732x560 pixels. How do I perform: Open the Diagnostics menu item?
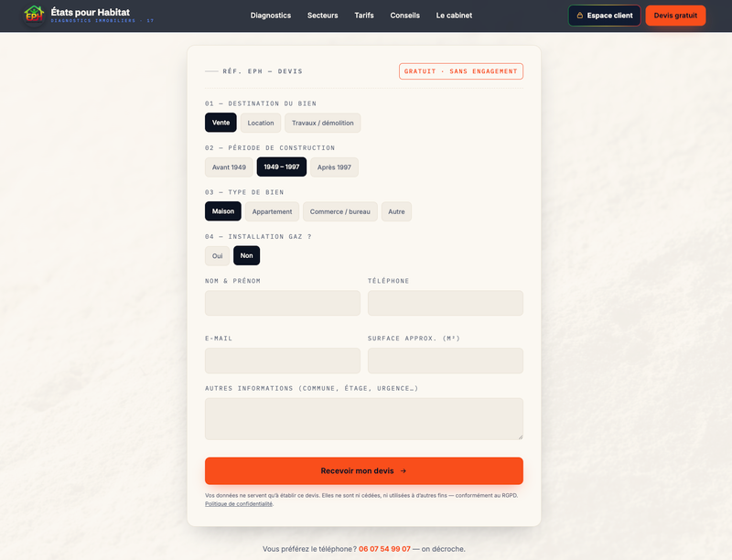click(x=270, y=16)
